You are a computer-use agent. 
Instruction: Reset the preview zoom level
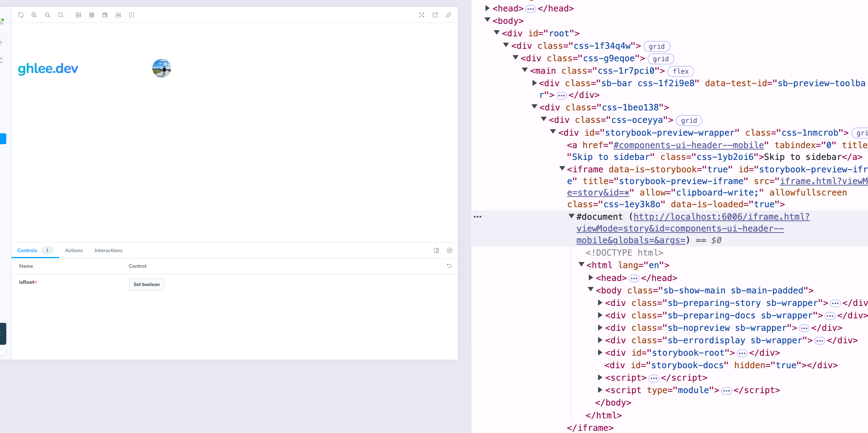tap(61, 15)
